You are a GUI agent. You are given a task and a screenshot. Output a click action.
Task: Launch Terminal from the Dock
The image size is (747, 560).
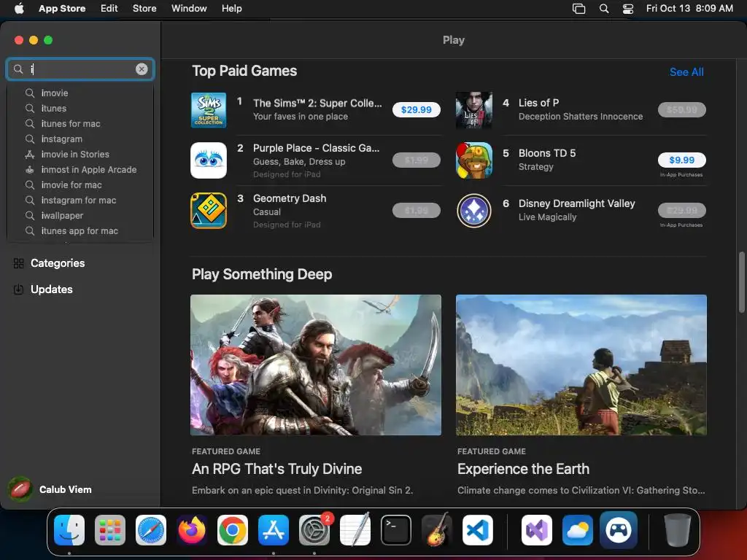(x=396, y=530)
